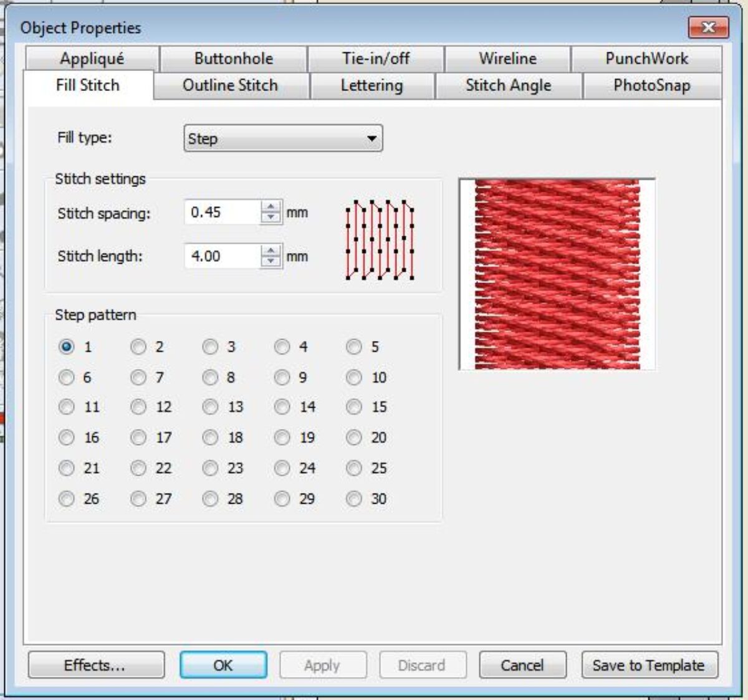This screenshot has height=700, width=748.
Task: Click the step stitch diagram icon
Action: [380, 239]
